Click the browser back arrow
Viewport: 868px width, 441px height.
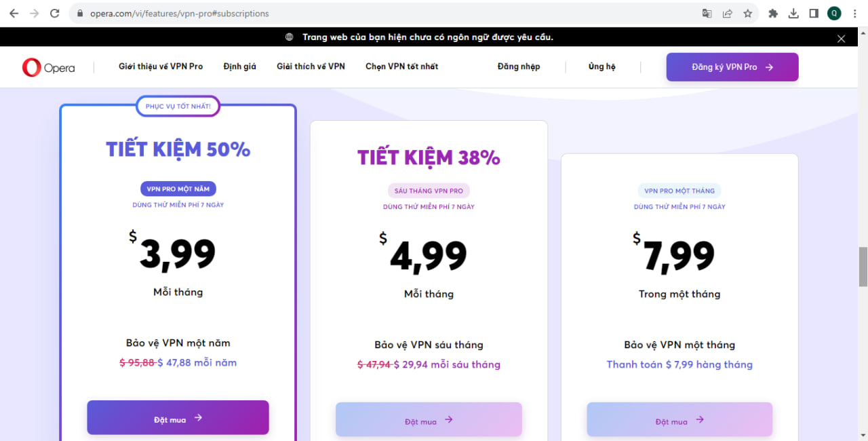[14, 14]
